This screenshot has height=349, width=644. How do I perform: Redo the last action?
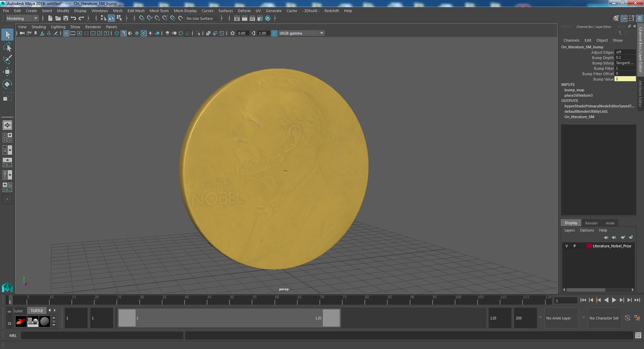pyautogui.click(x=81, y=18)
